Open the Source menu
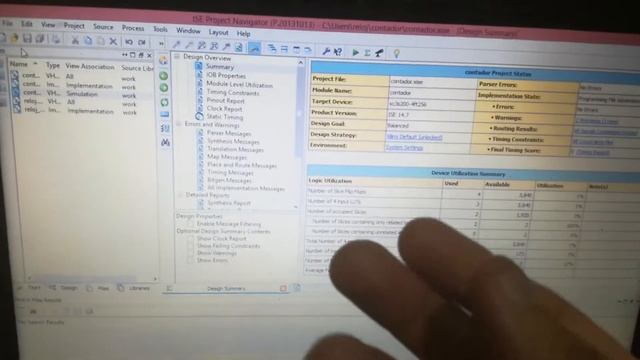The image size is (640, 360). 103,27
